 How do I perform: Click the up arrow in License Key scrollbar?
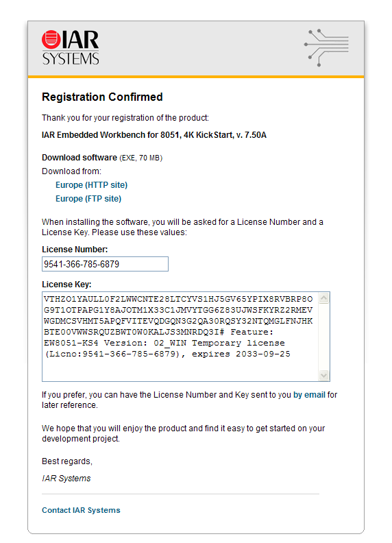point(323,298)
